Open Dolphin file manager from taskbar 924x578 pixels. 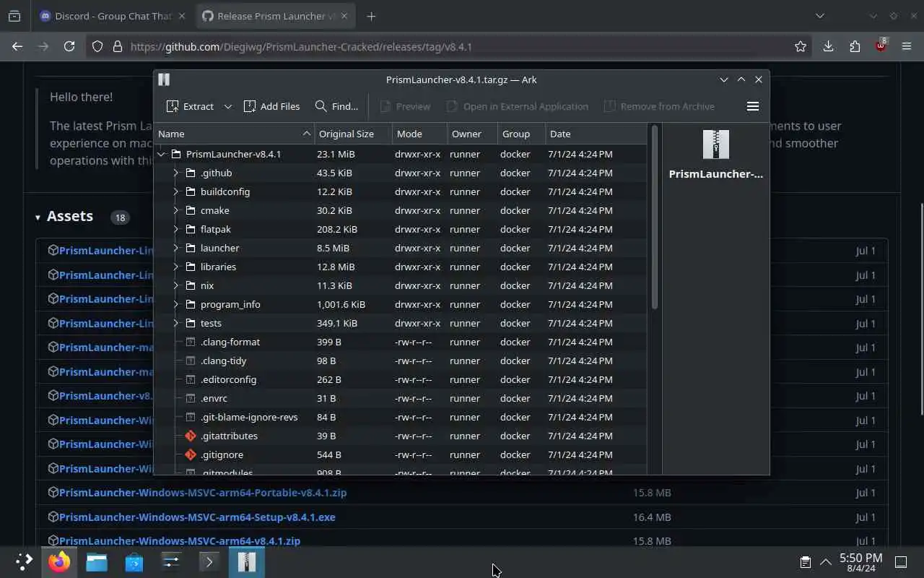point(97,562)
